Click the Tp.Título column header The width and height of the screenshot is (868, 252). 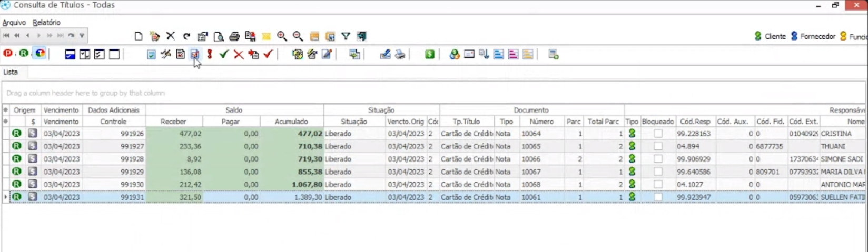(467, 122)
